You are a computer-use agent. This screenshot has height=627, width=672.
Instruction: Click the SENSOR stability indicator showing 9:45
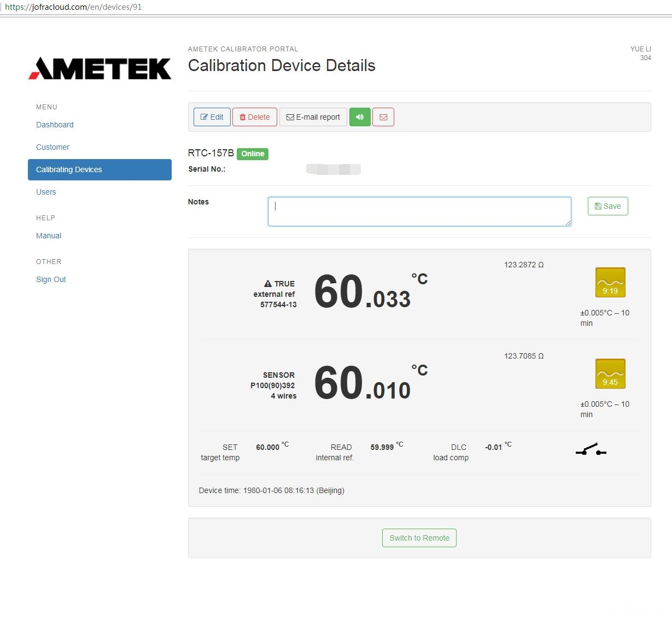[610, 374]
